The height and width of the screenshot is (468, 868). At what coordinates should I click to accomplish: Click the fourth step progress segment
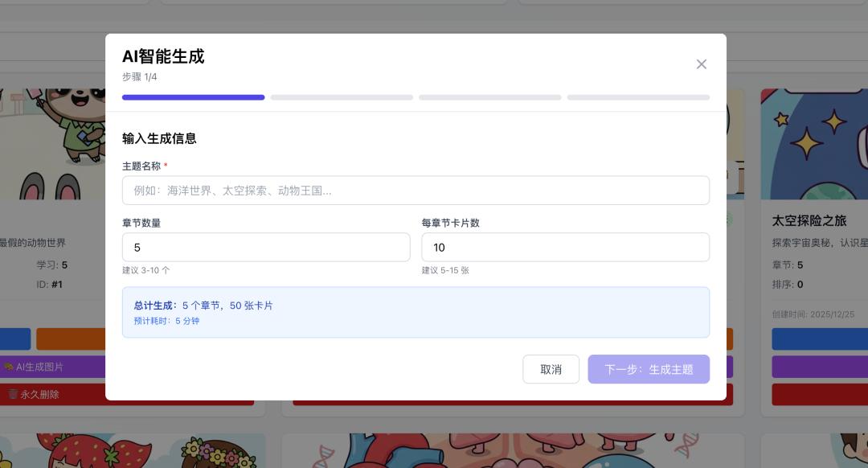[638, 97]
